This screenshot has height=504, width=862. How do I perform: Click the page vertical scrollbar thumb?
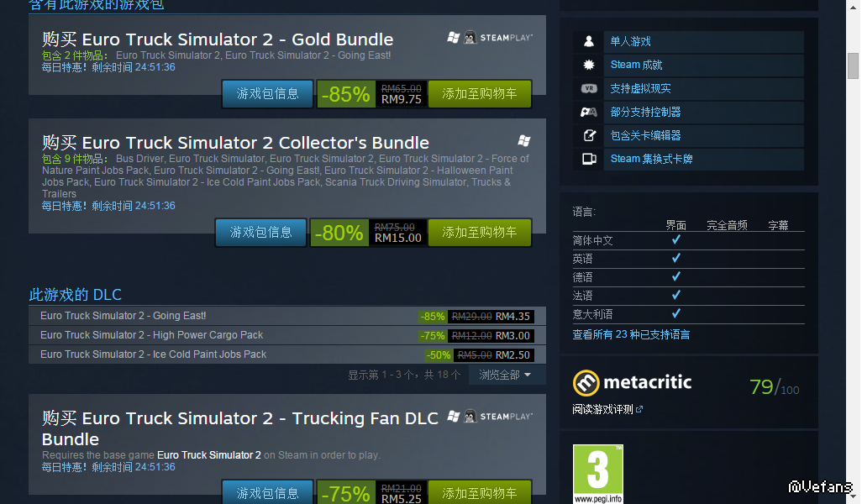pyautogui.click(x=853, y=66)
